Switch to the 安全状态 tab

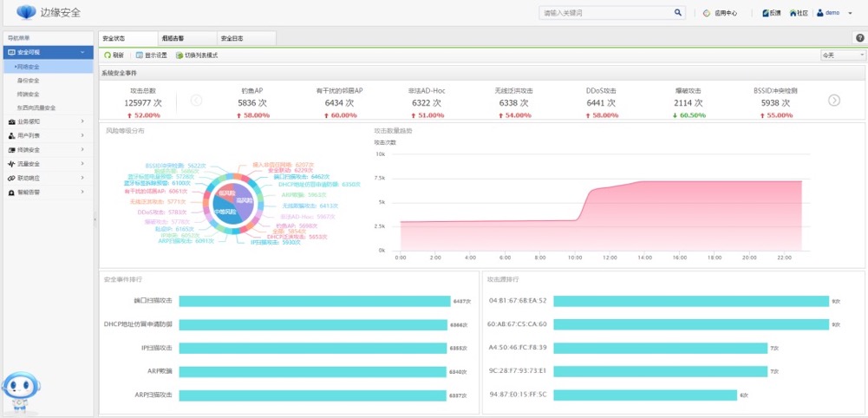click(127, 39)
